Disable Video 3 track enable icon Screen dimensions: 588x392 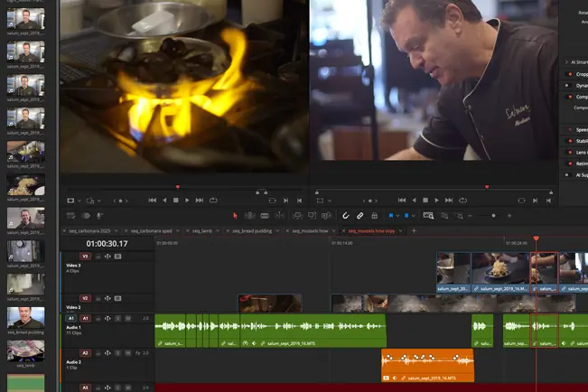coord(117,257)
